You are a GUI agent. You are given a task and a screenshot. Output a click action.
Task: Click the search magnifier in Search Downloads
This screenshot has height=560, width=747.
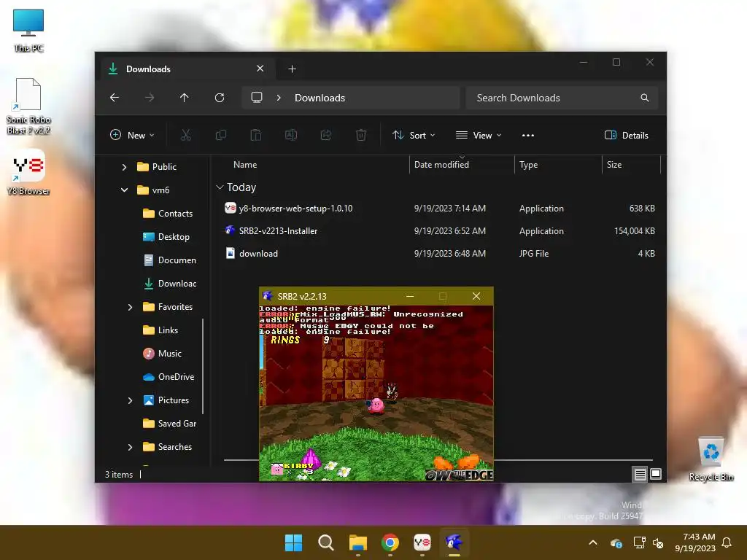(645, 98)
